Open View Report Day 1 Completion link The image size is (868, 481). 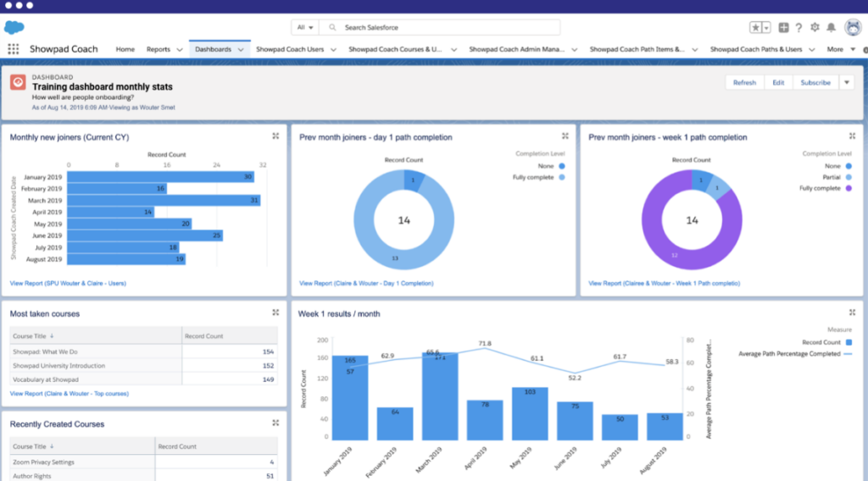coord(366,283)
